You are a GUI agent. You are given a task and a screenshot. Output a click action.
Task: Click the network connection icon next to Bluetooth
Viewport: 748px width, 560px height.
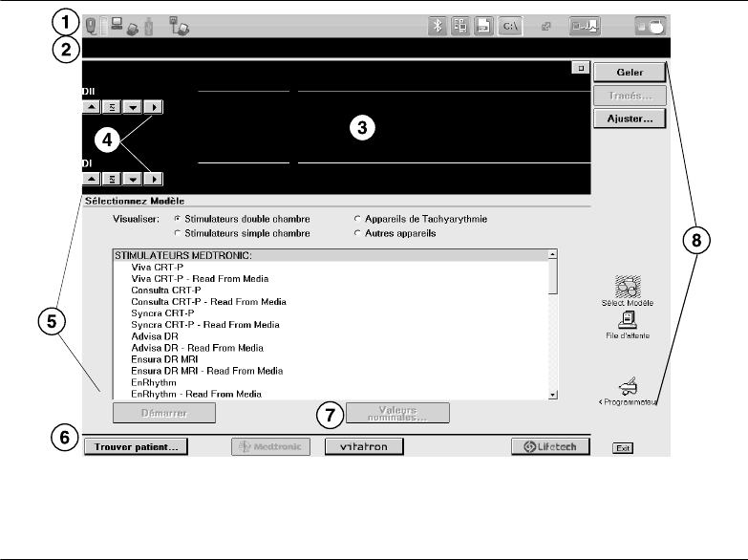coord(460,26)
